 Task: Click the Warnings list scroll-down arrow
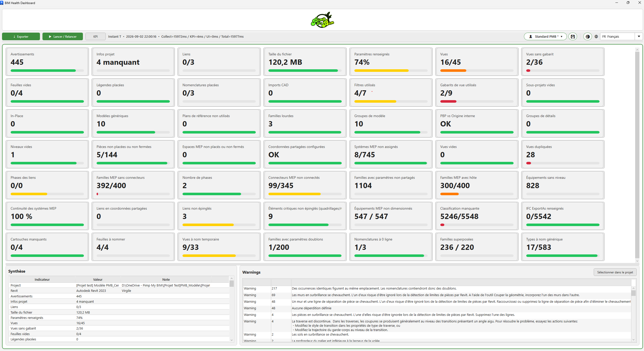coord(633,340)
